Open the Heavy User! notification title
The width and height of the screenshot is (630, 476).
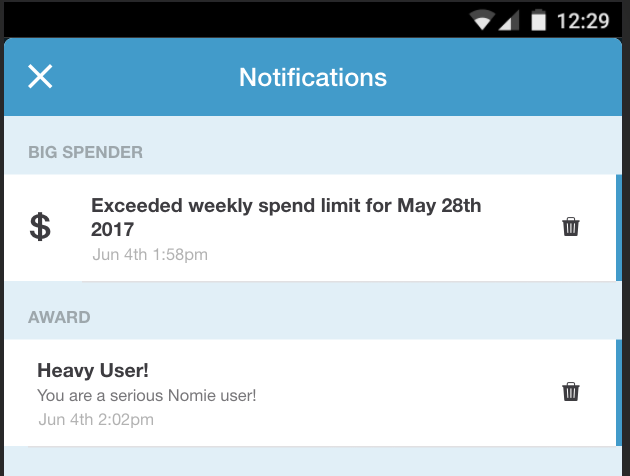pos(93,370)
